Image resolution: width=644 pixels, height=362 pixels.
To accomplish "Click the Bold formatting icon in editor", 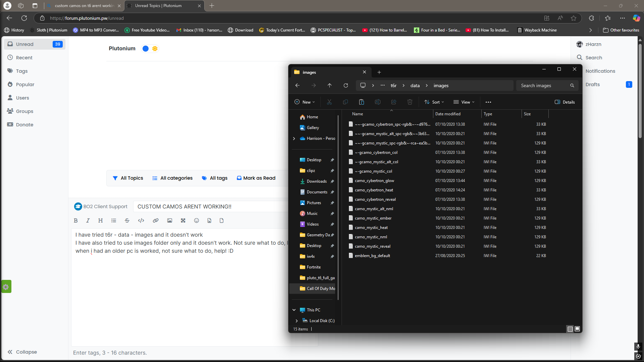I will point(76,221).
